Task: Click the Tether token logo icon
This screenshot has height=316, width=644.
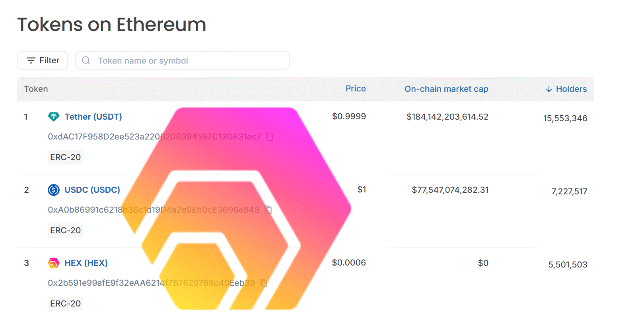Action: click(54, 117)
